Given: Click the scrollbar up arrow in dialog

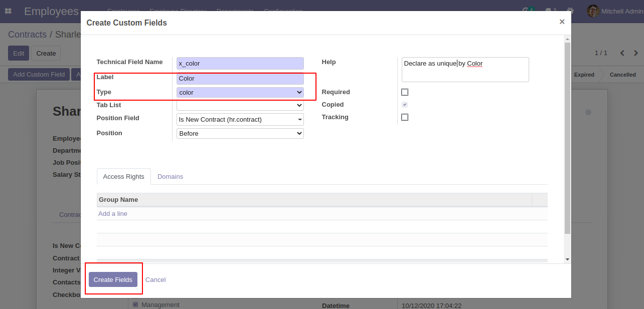Looking at the screenshot, I should point(567,39).
